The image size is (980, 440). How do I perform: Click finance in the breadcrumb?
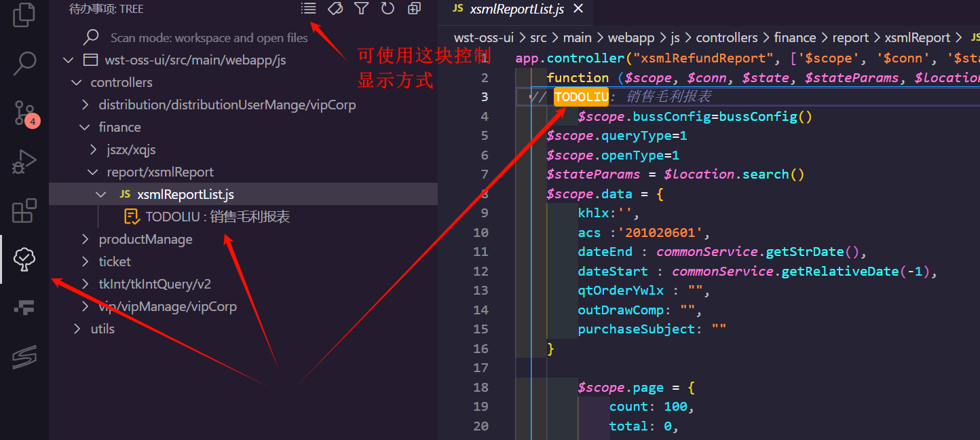point(795,37)
